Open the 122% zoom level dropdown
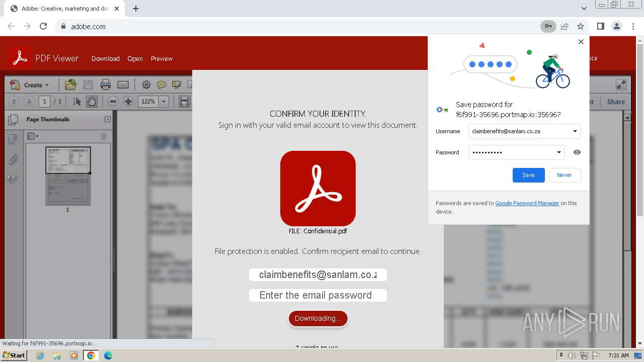This screenshot has height=362, width=644. tap(164, 102)
